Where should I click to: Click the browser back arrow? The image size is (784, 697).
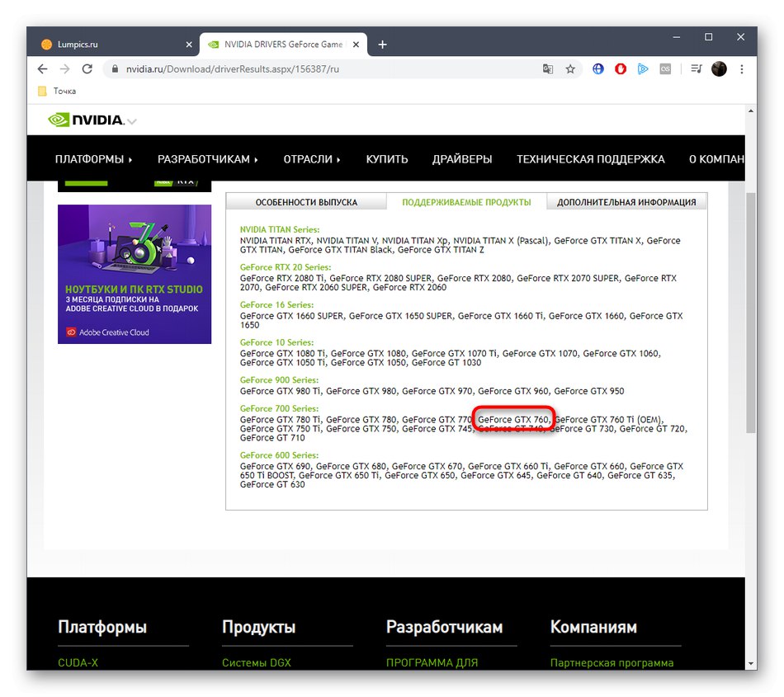42,69
